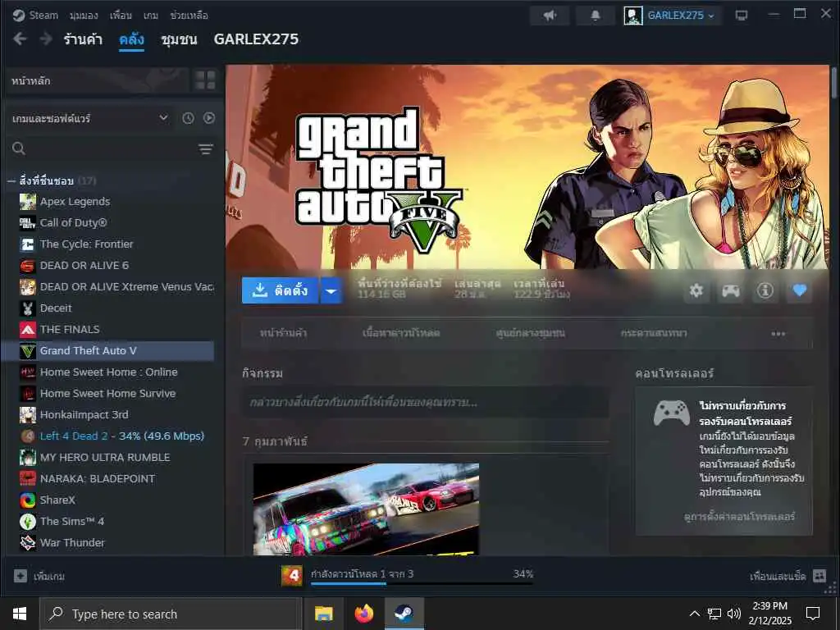Open the community hub link
The width and height of the screenshot is (840, 630).
pos(531,333)
